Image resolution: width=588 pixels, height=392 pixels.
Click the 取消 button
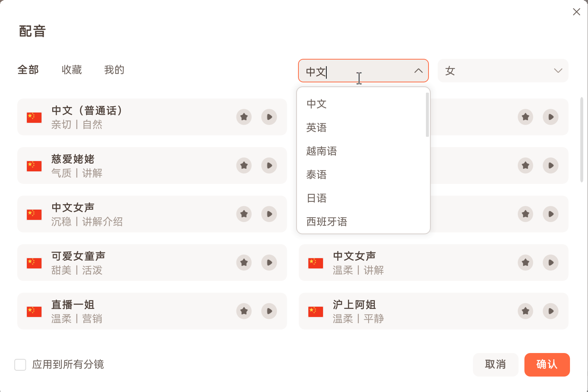pyautogui.click(x=495, y=364)
